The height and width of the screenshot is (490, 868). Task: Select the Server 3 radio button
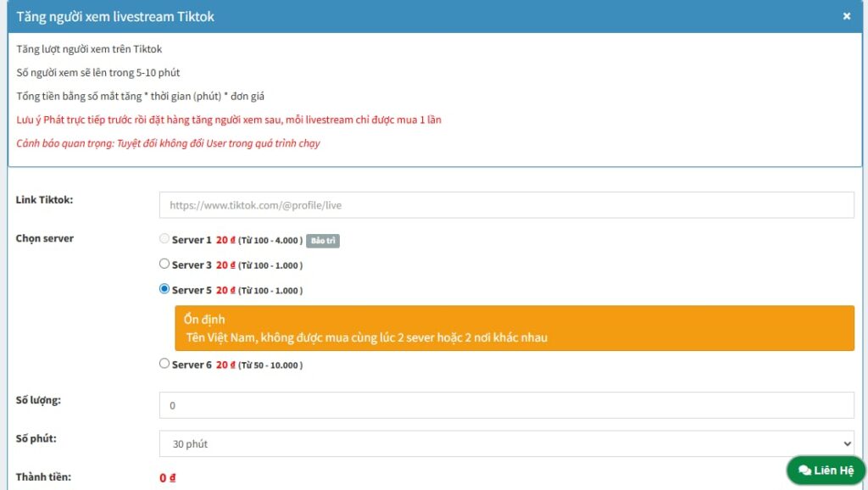point(164,264)
